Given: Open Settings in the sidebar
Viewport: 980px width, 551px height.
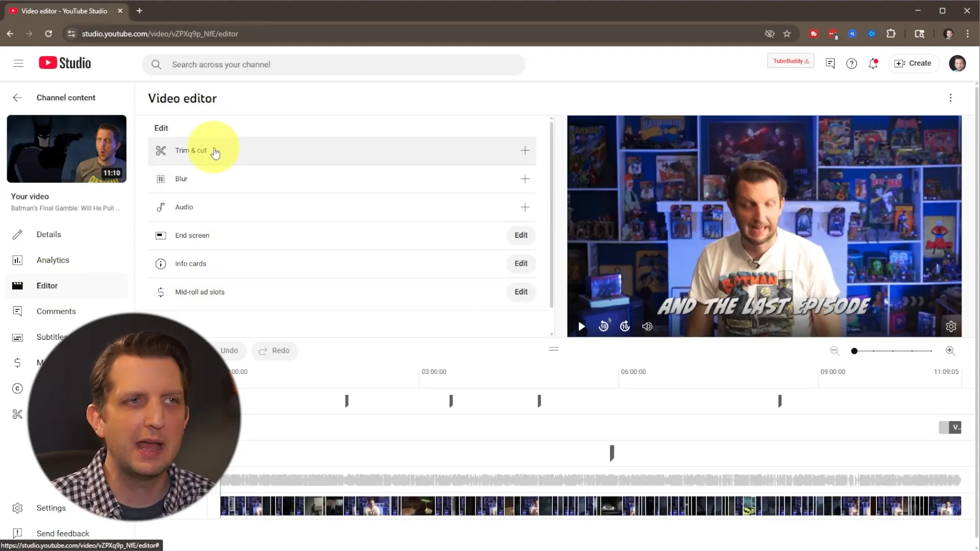Looking at the screenshot, I should pyautogui.click(x=51, y=508).
